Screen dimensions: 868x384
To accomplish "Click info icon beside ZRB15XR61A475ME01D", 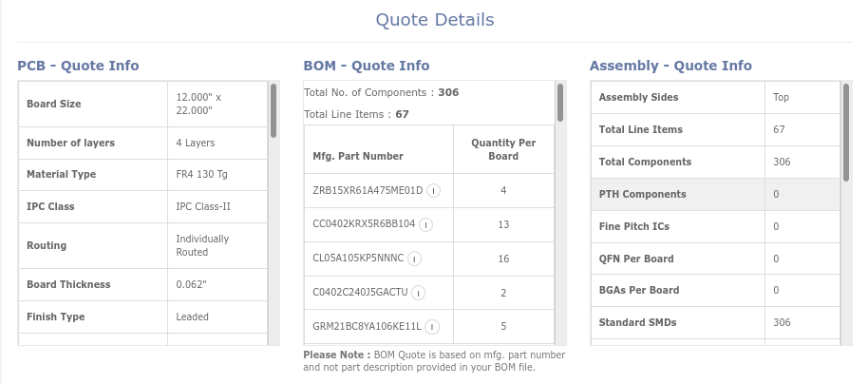I will (433, 190).
